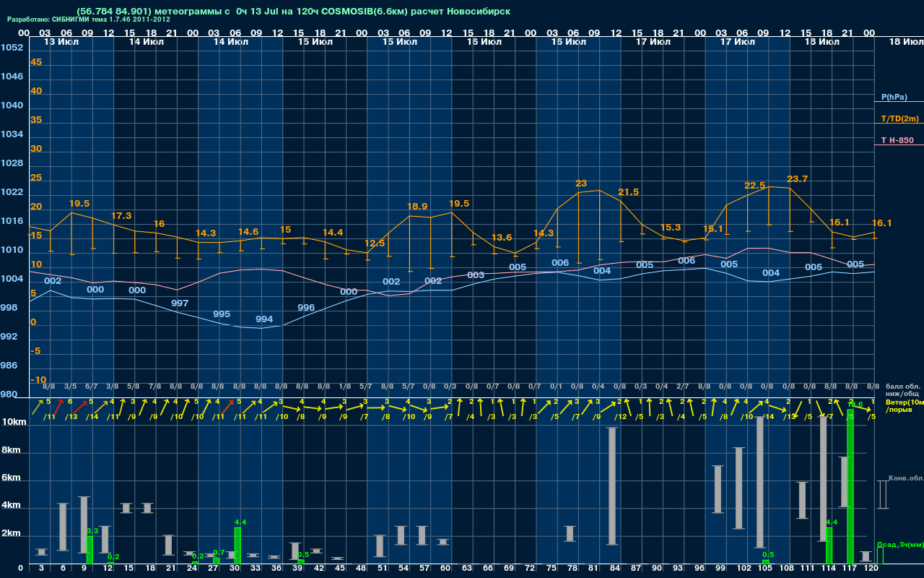924x578 pixels.
Task: Click the 1016 pressure axis tick
Action: point(12,221)
